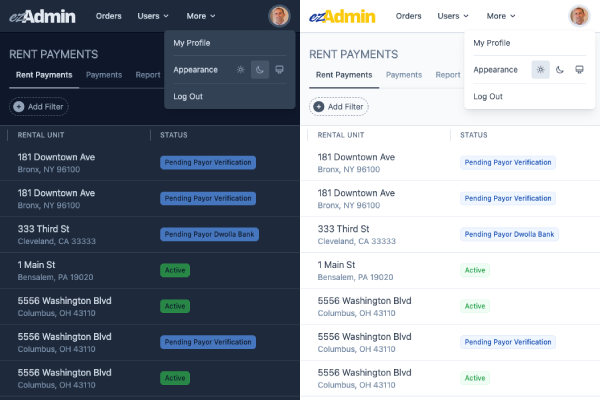Viewport: 600px width, 400px height.
Task: Click Active badge for 1 Main St, light panel
Action: pos(475,270)
